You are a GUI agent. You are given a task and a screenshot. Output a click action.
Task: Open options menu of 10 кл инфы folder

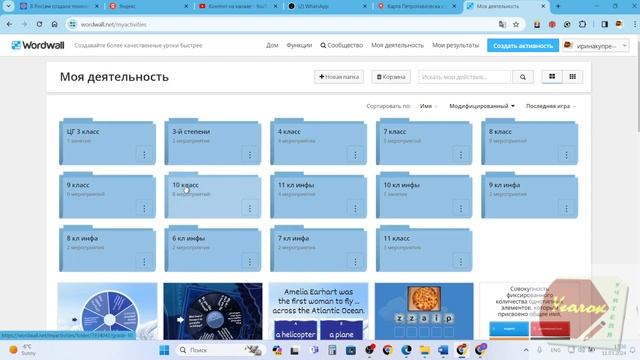461,208
